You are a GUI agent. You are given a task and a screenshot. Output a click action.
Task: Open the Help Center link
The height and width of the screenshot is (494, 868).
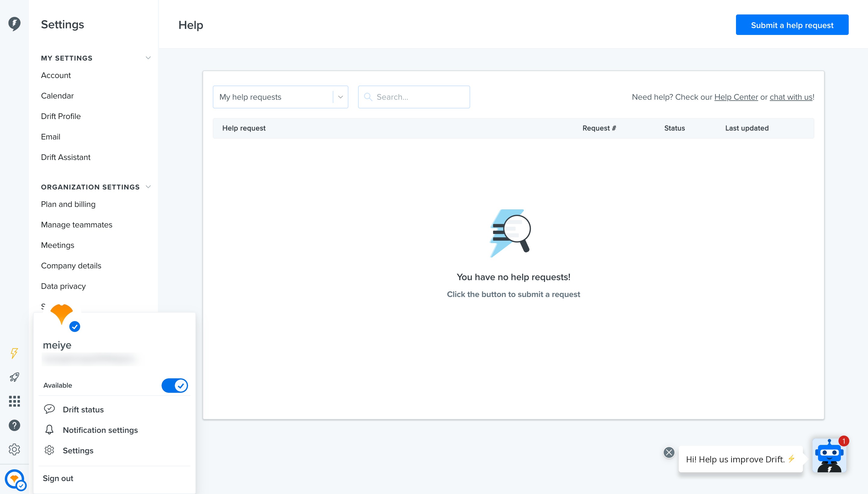click(736, 97)
